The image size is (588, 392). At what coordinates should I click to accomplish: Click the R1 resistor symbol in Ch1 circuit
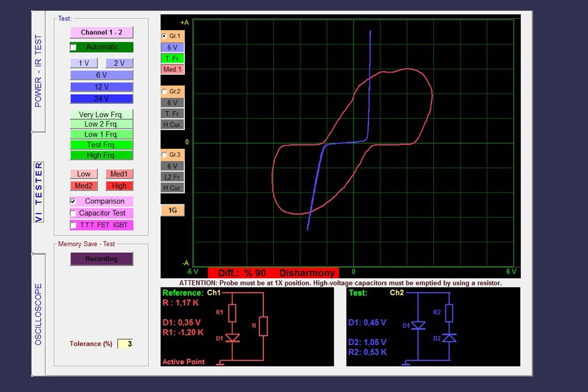[x=233, y=313]
